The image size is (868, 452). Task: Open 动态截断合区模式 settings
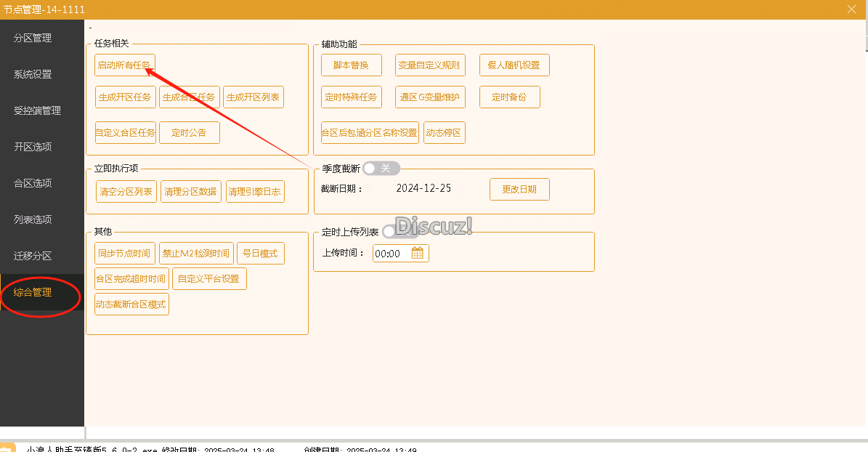click(131, 304)
